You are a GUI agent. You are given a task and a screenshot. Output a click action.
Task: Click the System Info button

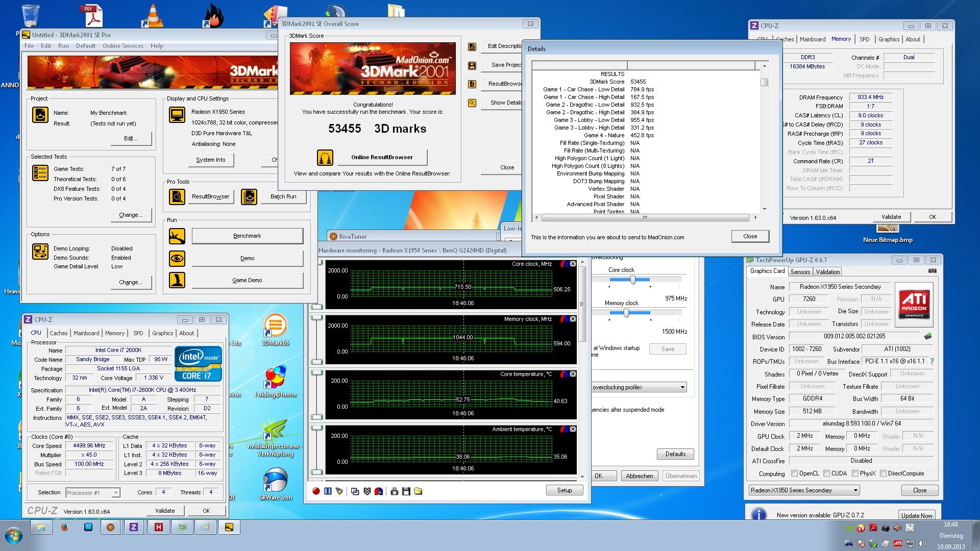pyautogui.click(x=210, y=160)
